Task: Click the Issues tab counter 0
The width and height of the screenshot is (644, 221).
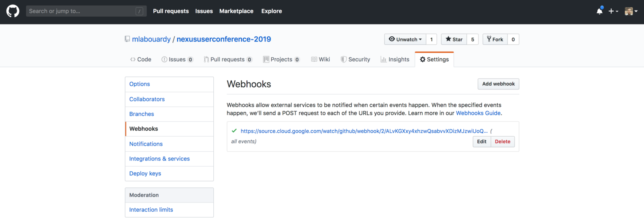Action: coord(190,60)
